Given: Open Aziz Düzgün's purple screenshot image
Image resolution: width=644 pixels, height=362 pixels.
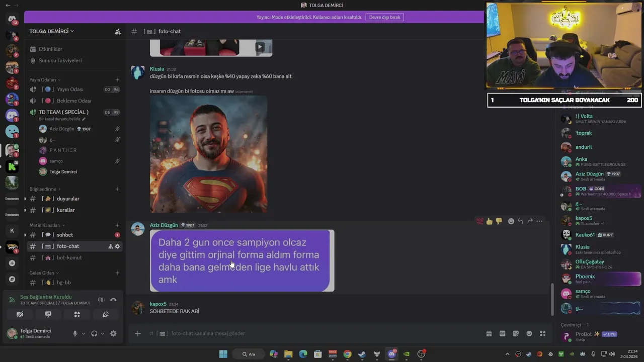Looking at the screenshot, I should pyautogui.click(x=242, y=260).
